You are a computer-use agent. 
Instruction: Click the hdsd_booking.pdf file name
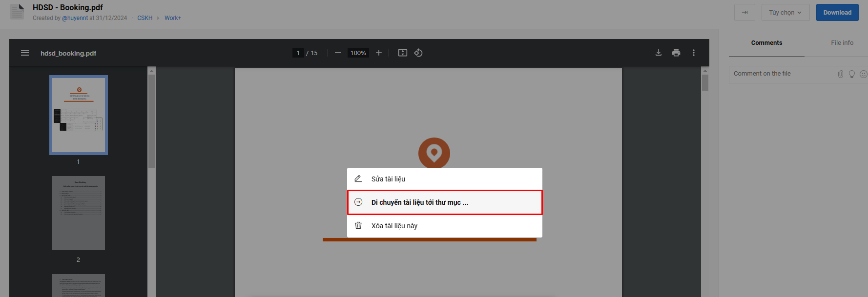[x=68, y=53]
